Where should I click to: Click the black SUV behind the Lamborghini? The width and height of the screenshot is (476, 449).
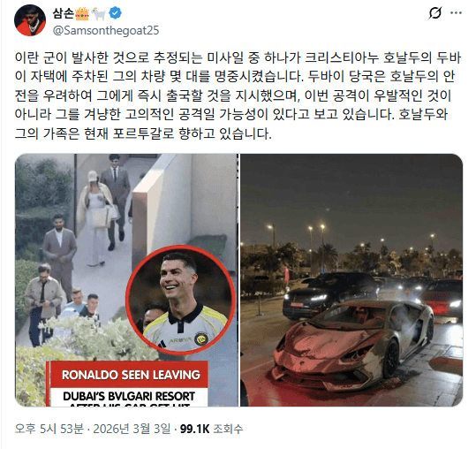tap(329, 293)
